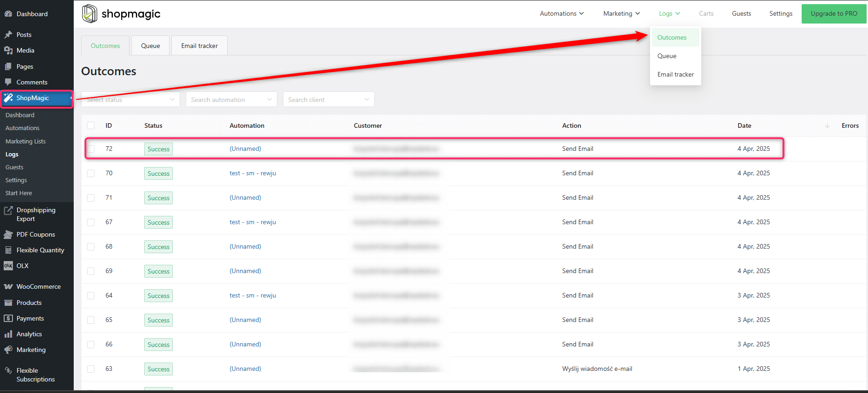This screenshot has height=393, width=868.
Task: Open WooCommerce via its sidebar icon
Action: pyautogui.click(x=8, y=286)
